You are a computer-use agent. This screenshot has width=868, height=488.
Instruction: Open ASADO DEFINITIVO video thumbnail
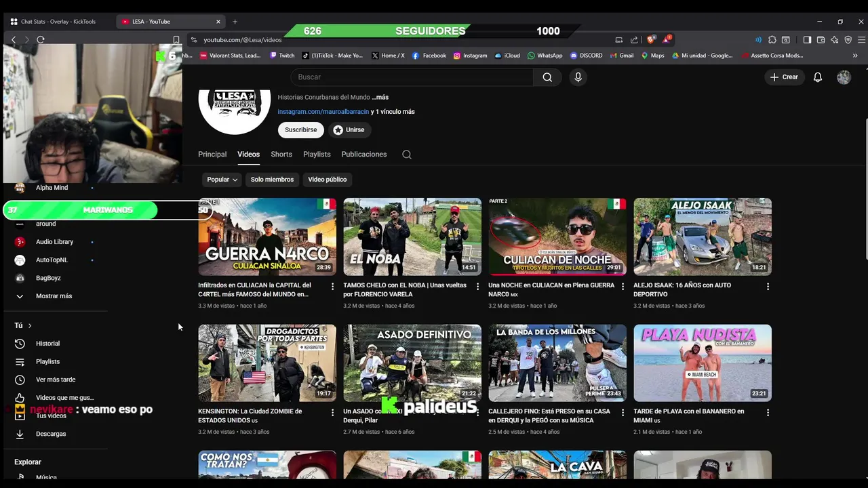tap(412, 363)
